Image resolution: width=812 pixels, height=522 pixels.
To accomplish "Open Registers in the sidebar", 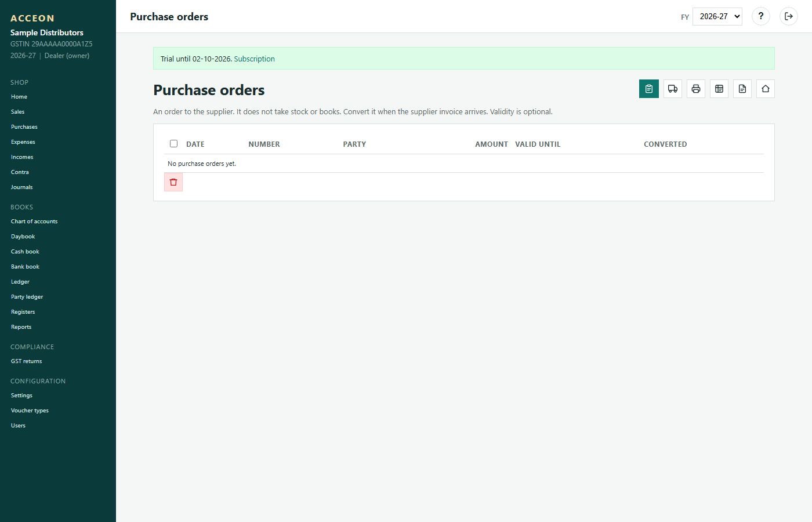I will pyautogui.click(x=23, y=312).
